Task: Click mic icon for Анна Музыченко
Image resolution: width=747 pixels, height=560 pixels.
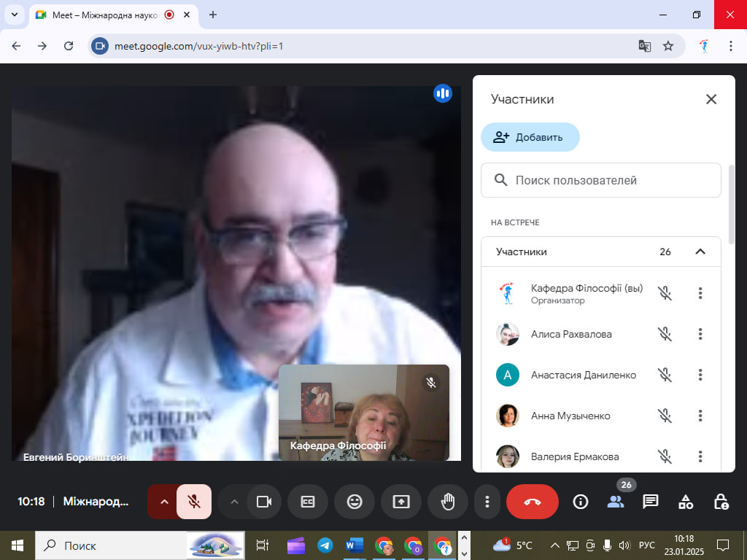Action: (665, 416)
